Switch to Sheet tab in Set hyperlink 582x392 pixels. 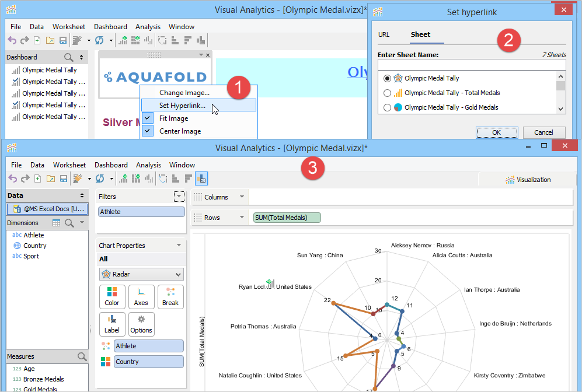[420, 34]
